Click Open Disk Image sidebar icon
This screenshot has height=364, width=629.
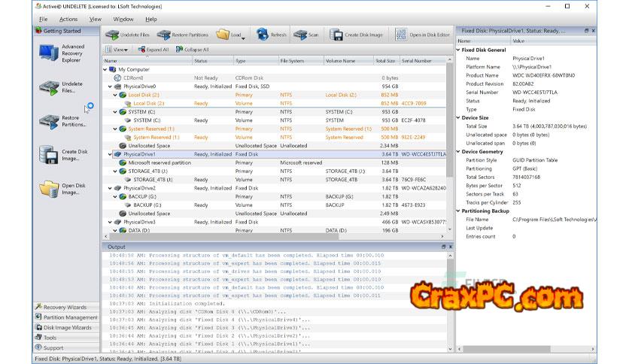(x=65, y=188)
